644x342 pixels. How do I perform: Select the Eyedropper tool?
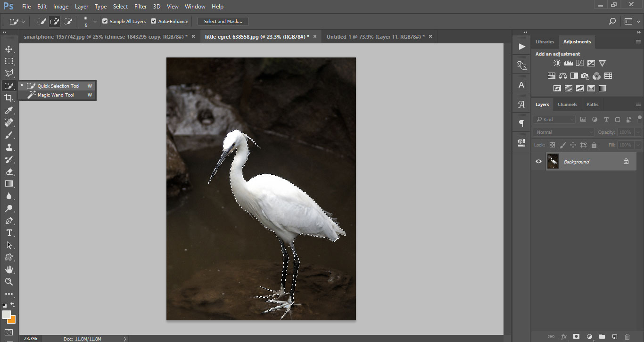[x=8, y=110]
